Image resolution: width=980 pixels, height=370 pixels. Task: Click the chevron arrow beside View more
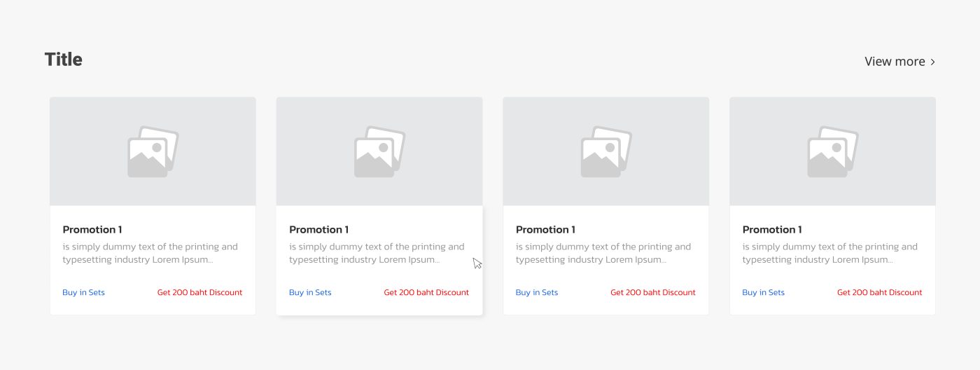point(932,62)
